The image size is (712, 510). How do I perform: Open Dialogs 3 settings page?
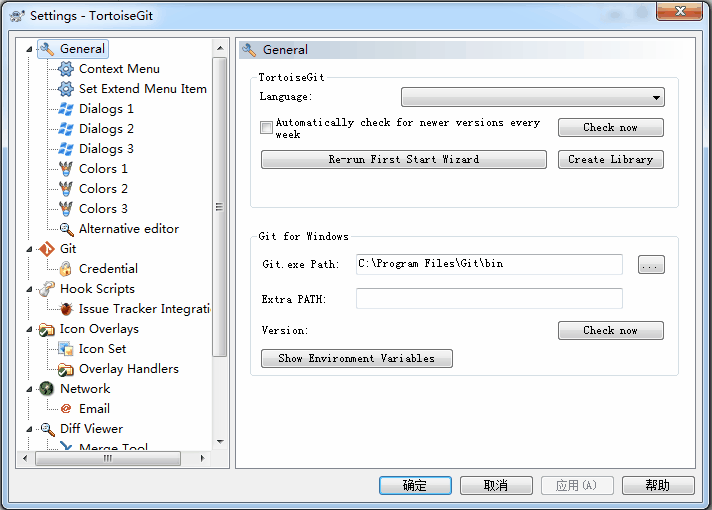pyautogui.click(x=106, y=149)
